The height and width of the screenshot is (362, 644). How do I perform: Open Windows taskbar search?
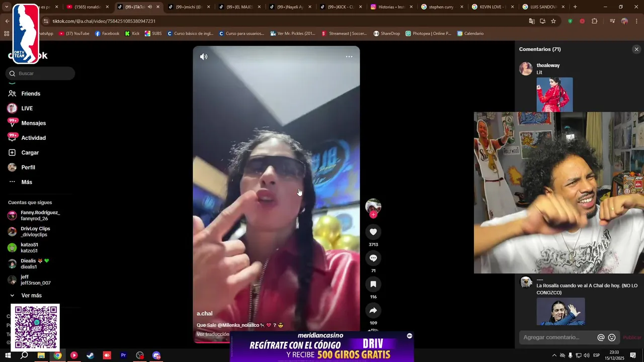pyautogui.click(x=24, y=355)
